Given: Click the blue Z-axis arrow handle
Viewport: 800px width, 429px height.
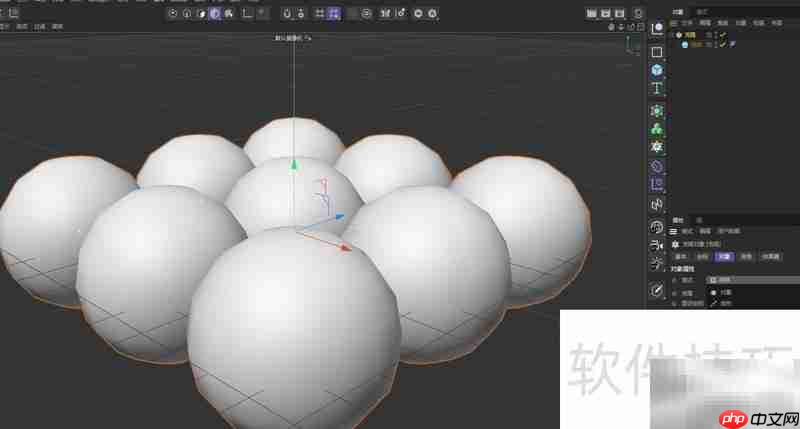Looking at the screenshot, I should [339, 217].
